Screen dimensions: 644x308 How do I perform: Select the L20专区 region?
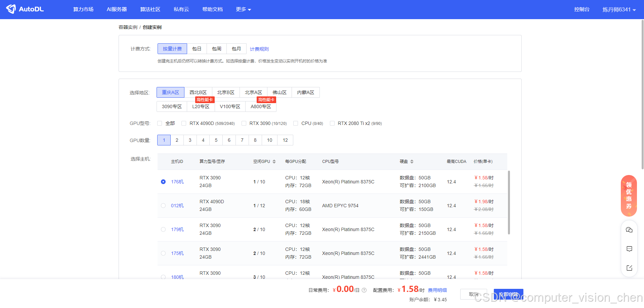point(201,106)
